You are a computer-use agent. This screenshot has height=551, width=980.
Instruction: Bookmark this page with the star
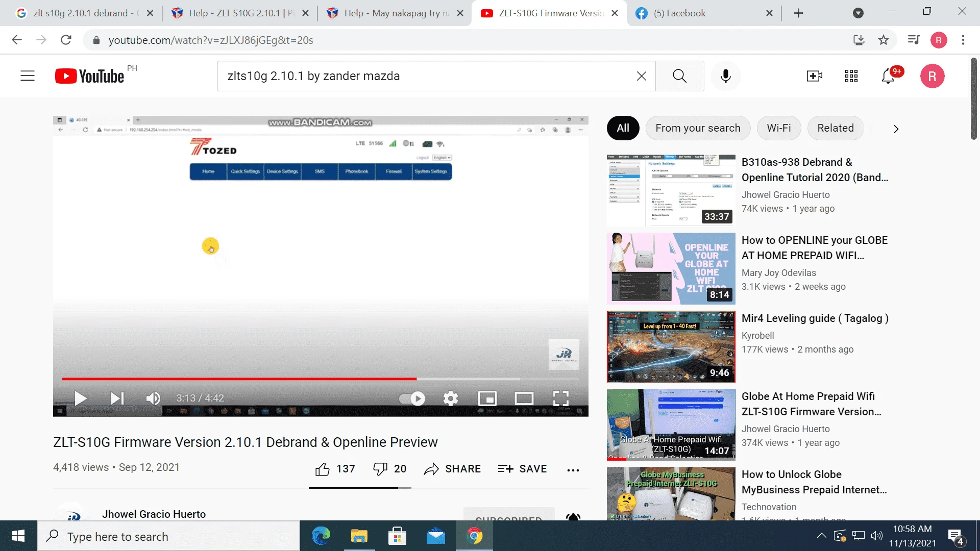(884, 40)
